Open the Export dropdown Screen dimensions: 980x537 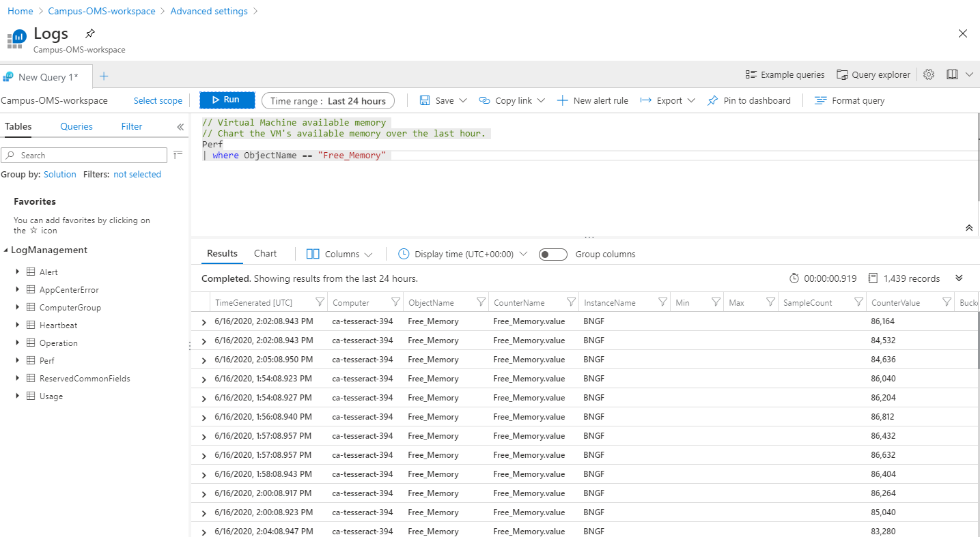pyautogui.click(x=668, y=100)
